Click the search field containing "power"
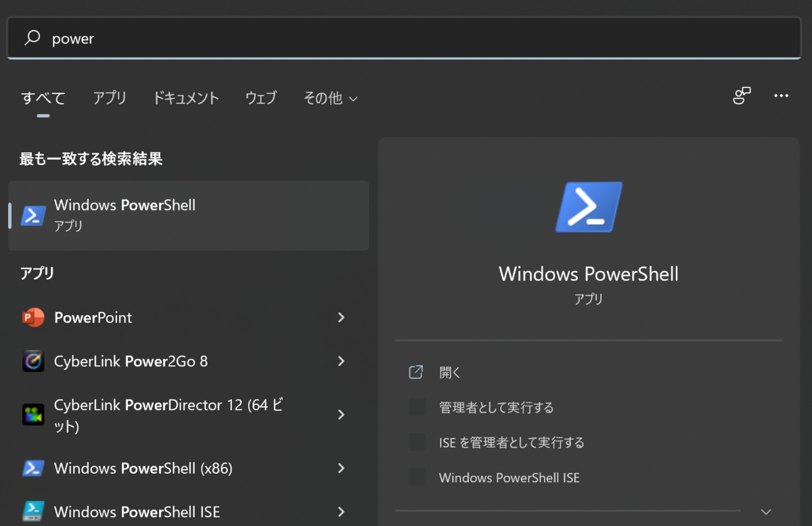The height and width of the screenshot is (526, 812). coord(404,38)
